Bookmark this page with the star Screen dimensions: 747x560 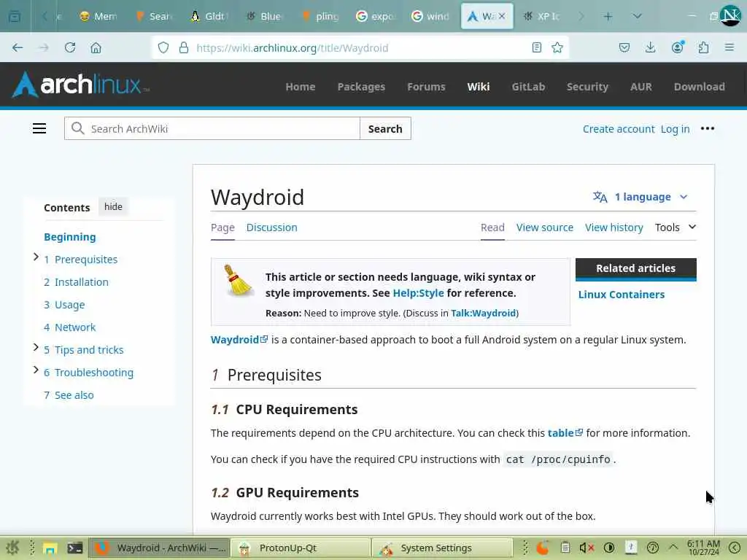(x=557, y=47)
